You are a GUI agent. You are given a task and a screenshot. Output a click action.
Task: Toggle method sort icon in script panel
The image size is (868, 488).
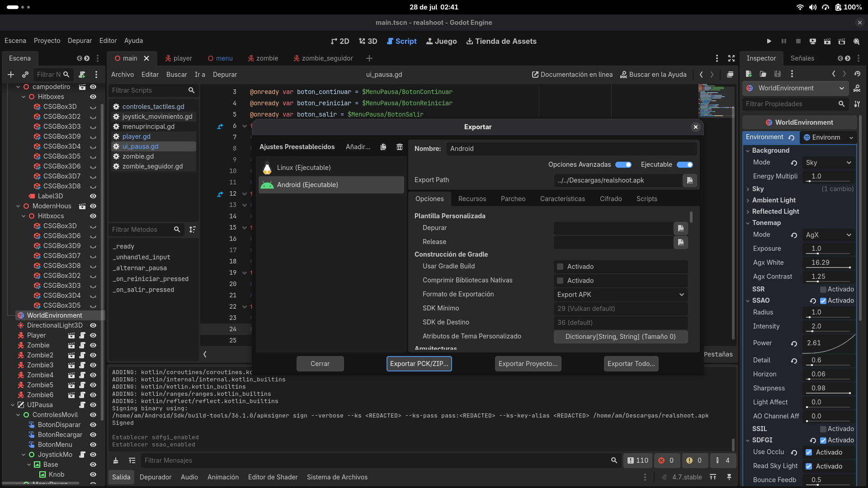click(x=193, y=230)
